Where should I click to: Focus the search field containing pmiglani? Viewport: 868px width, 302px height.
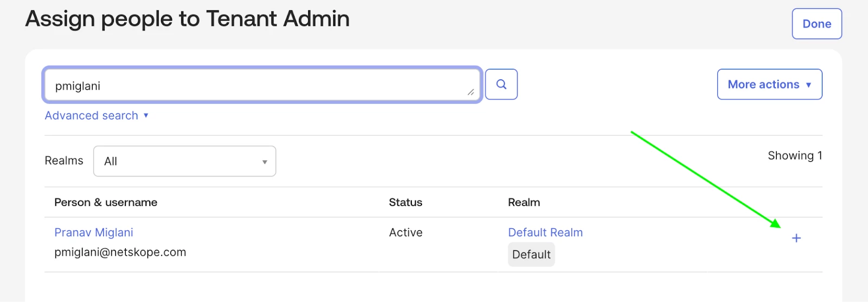(x=255, y=86)
